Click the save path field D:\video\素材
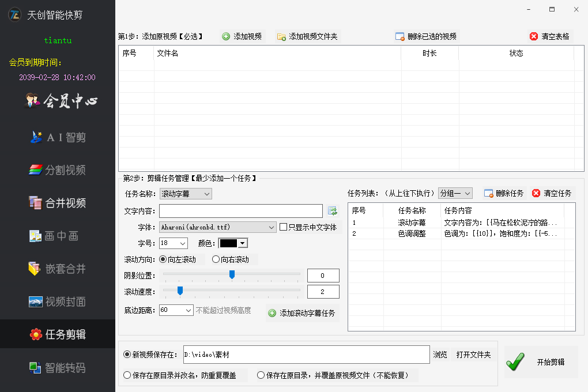 (306, 355)
